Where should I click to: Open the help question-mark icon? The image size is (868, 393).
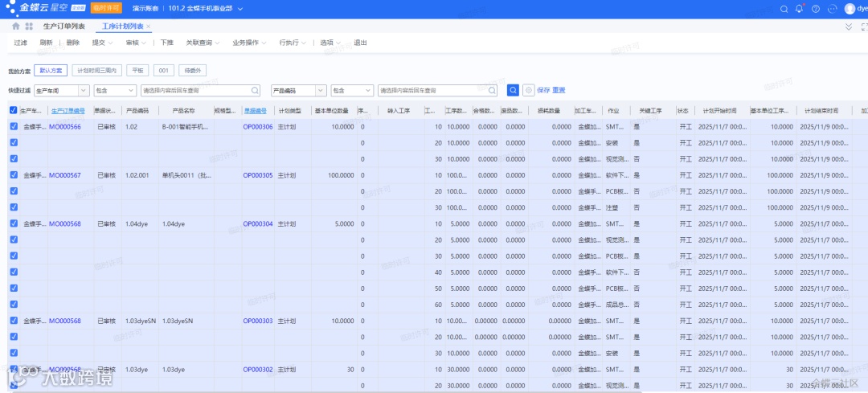(x=816, y=9)
